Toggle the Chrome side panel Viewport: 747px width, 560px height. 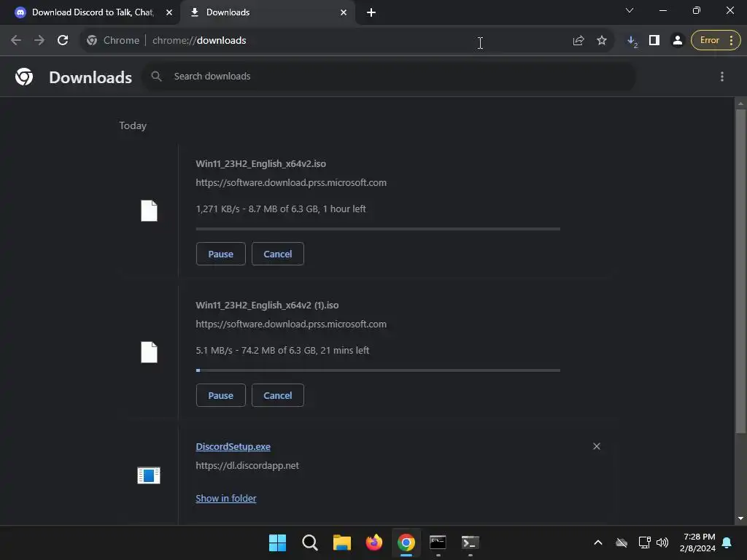[654, 41]
